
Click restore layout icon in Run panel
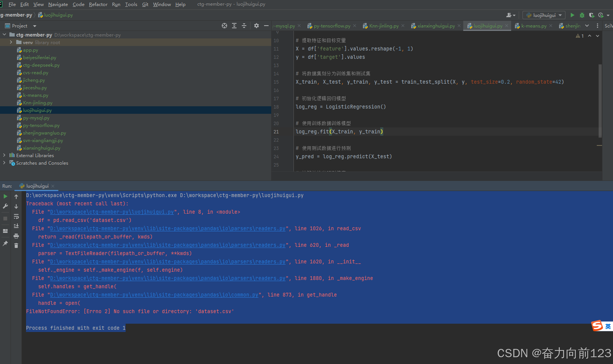point(5,231)
